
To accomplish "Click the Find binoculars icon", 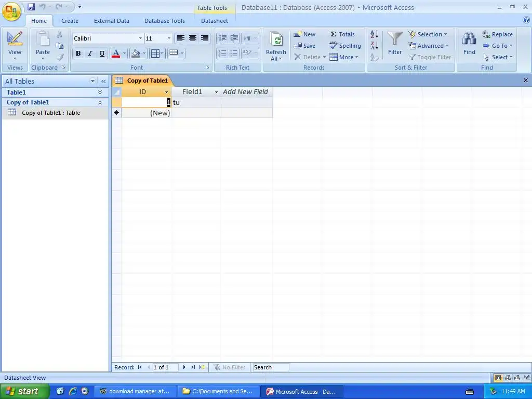I will pos(469,38).
